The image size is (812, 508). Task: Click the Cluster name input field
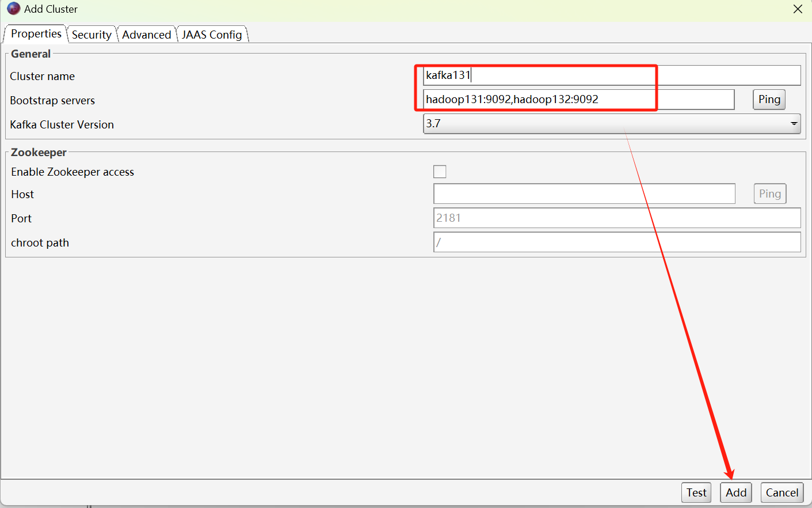(612, 75)
